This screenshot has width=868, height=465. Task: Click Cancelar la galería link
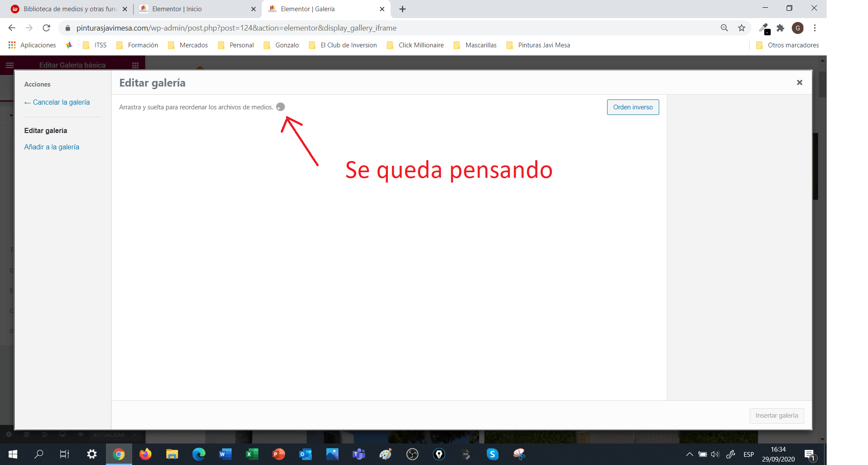57,102
